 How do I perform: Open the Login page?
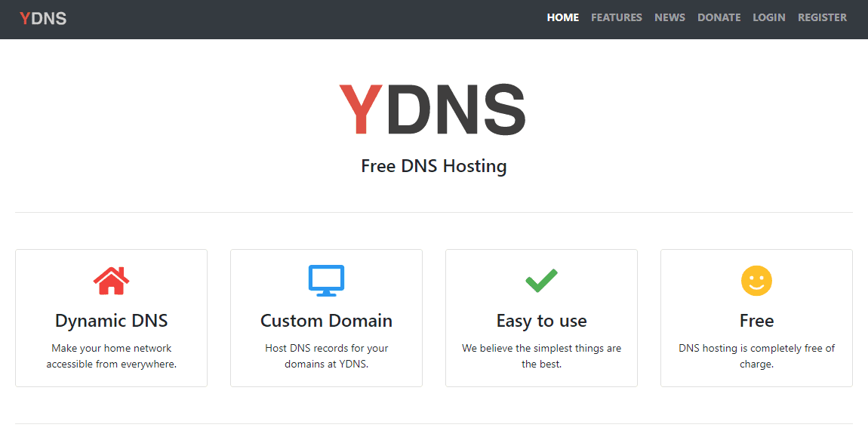pos(768,17)
